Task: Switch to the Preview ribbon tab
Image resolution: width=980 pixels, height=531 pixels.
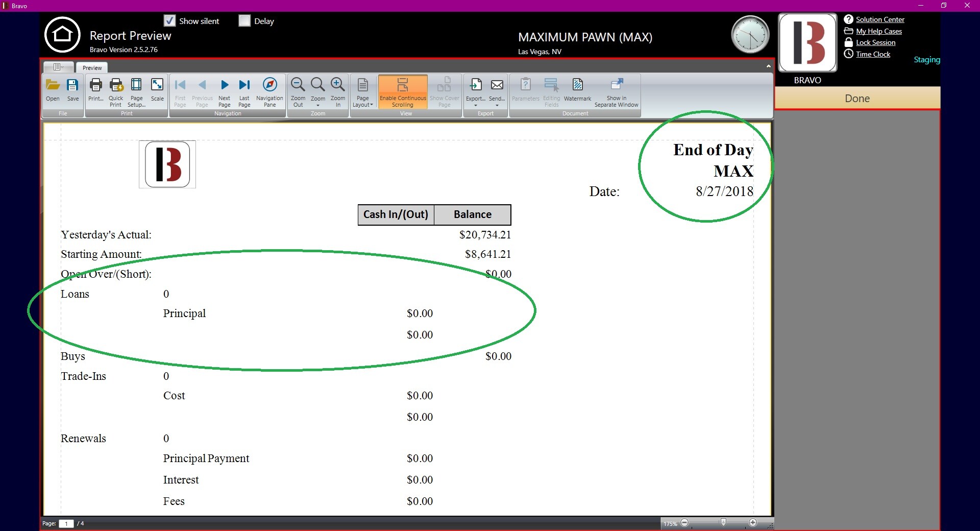Action: 92,67
